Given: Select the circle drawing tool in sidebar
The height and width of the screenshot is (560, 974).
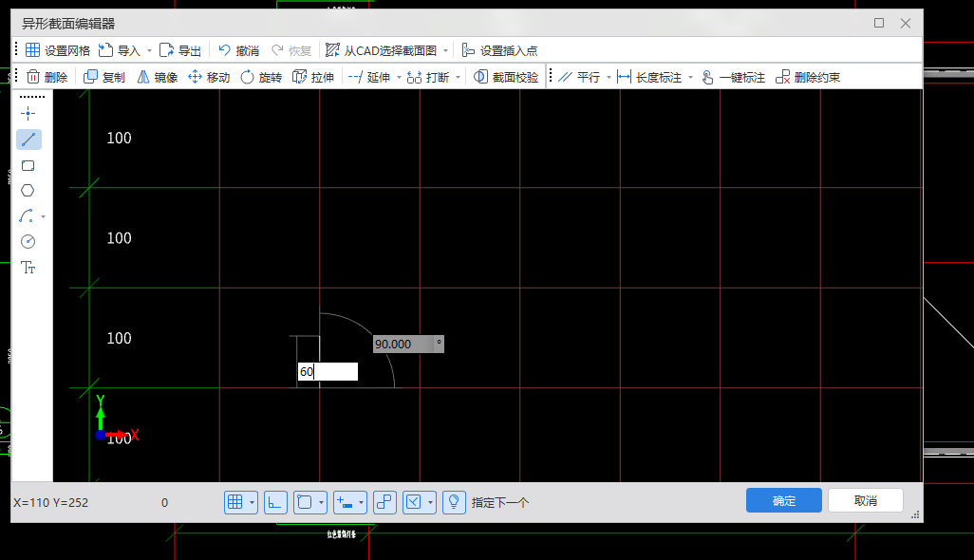Looking at the screenshot, I should click(x=28, y=241).
